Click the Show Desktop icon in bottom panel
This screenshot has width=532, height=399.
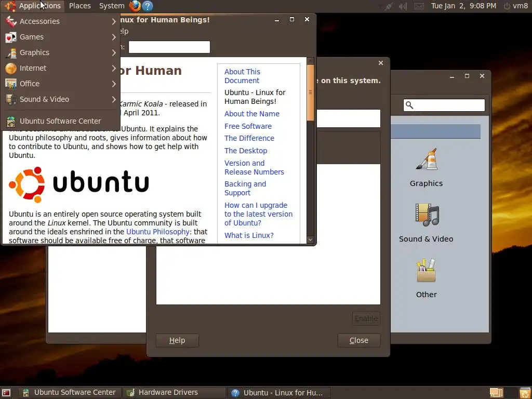(6, 393)
